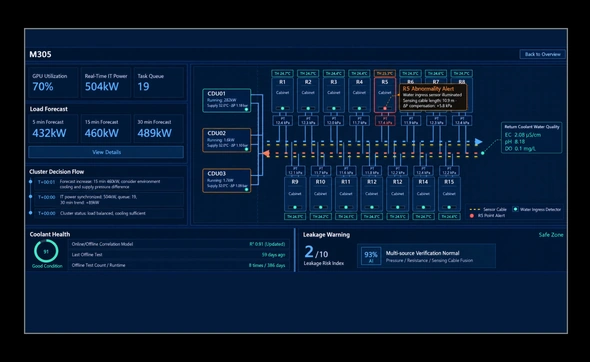Click the EC 2.08 µS/cm value

523,135
